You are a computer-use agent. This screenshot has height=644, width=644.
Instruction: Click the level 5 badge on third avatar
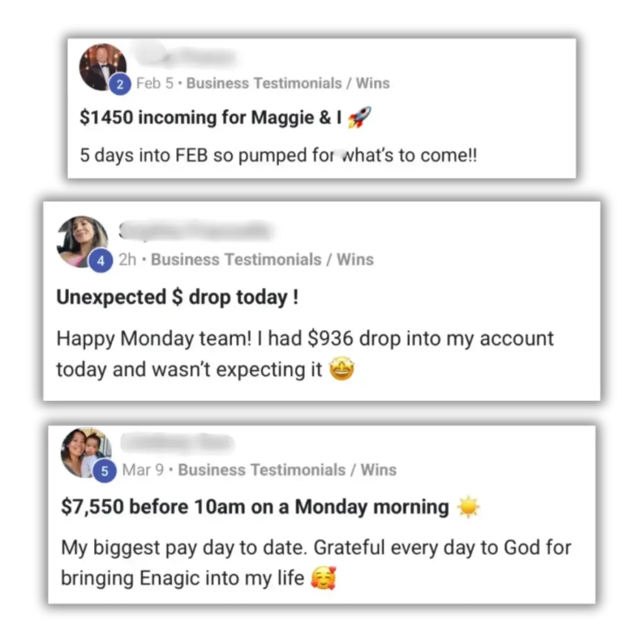[105, 471]
